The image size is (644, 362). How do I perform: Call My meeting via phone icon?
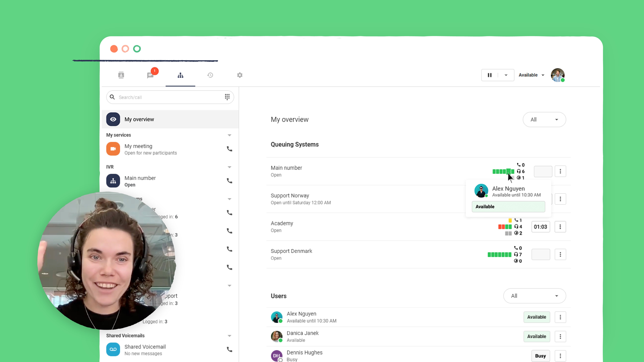tap(229, 149)
